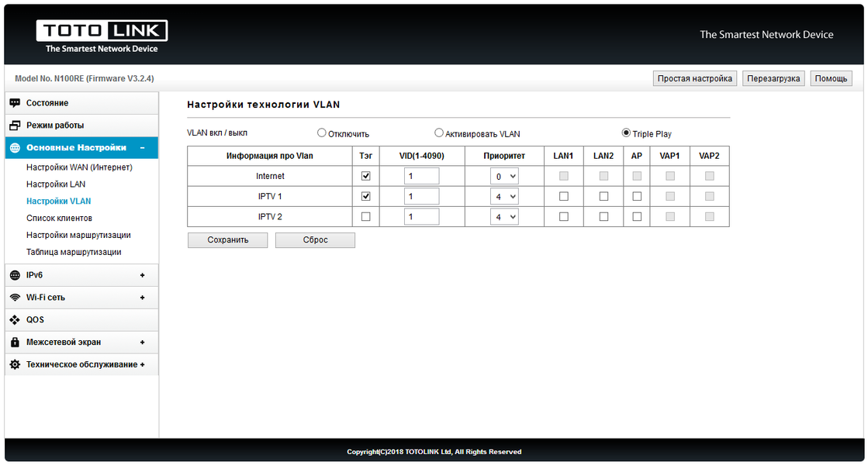Open the Internet priority dropdown
Screen dimensions: 868x465
click(504, 177)
